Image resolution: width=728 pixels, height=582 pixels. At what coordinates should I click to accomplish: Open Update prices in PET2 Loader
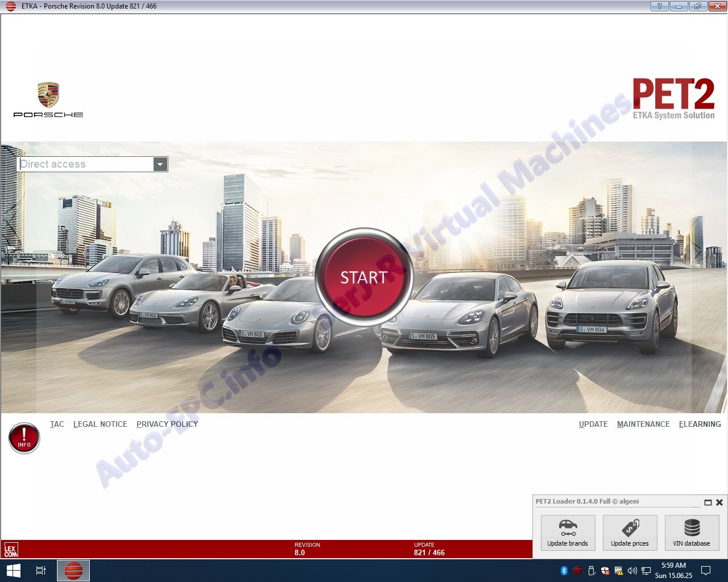(630, 533)
